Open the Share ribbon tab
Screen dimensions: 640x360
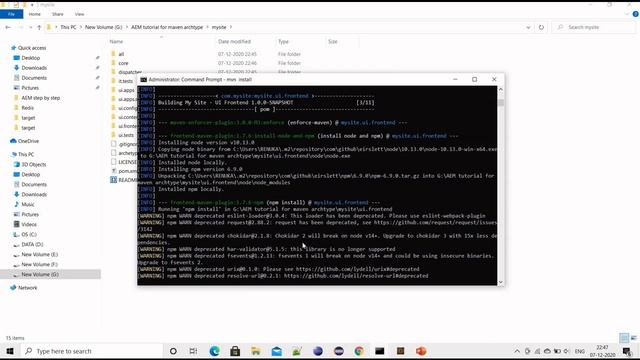[58, 14]
